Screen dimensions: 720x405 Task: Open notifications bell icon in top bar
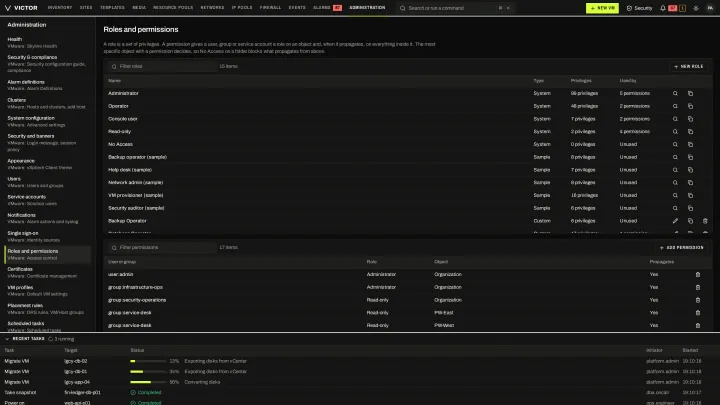[663, 8]
